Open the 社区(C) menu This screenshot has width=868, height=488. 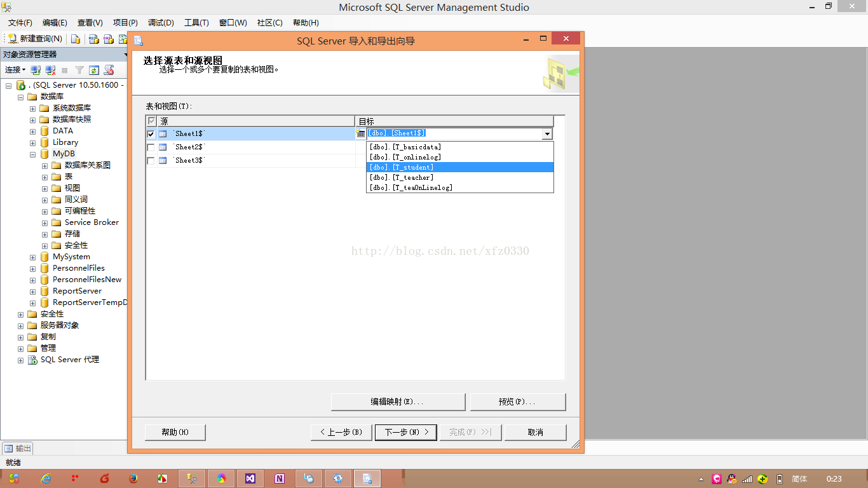coord(269,23)
